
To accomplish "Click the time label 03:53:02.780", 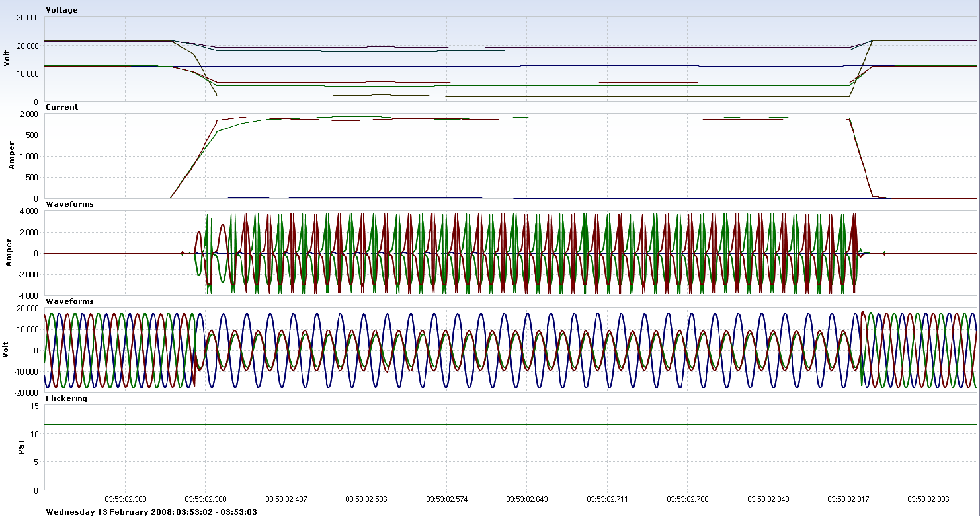I will 687,499.
